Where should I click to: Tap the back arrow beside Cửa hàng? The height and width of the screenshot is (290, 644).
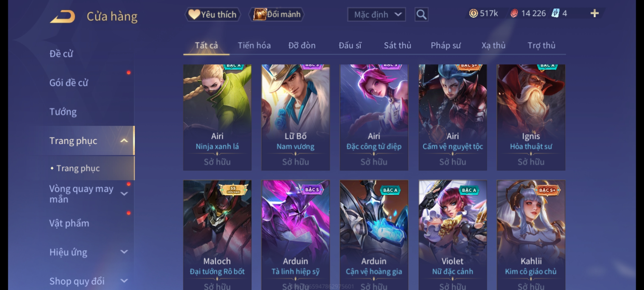point(63,16)
